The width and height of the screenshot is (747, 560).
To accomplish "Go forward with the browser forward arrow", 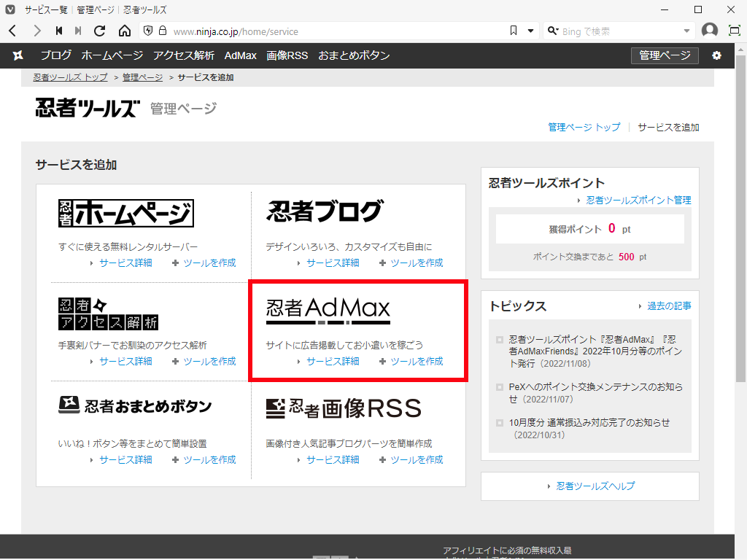I will point(36,31).
